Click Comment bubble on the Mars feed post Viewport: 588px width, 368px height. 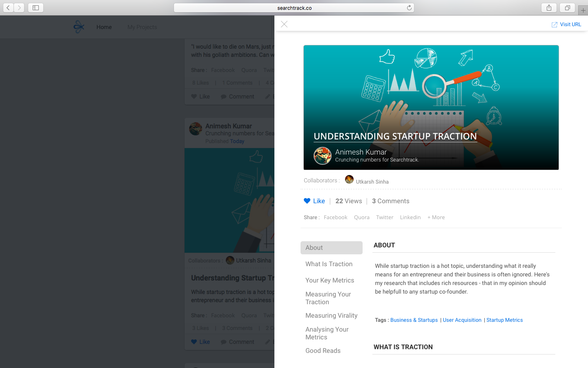(224, 97)
